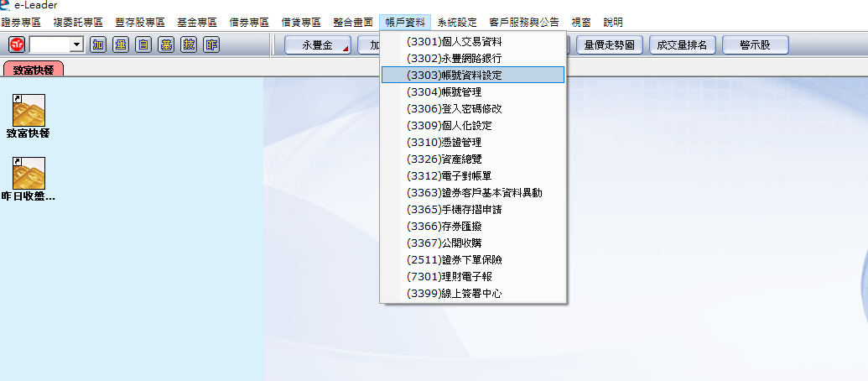
Task: Select (3306)登入密碼修改 menu item
Action: coord(473,108)
